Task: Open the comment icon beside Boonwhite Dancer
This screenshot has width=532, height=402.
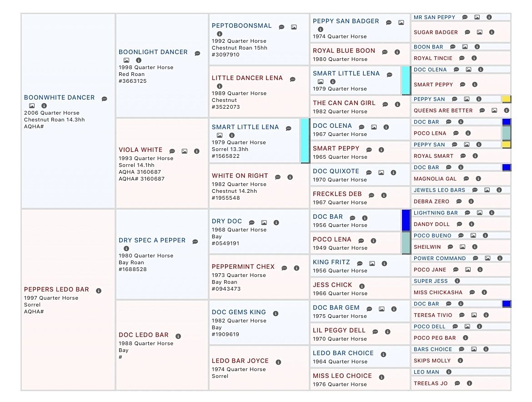Action: (x=104, y=99)
